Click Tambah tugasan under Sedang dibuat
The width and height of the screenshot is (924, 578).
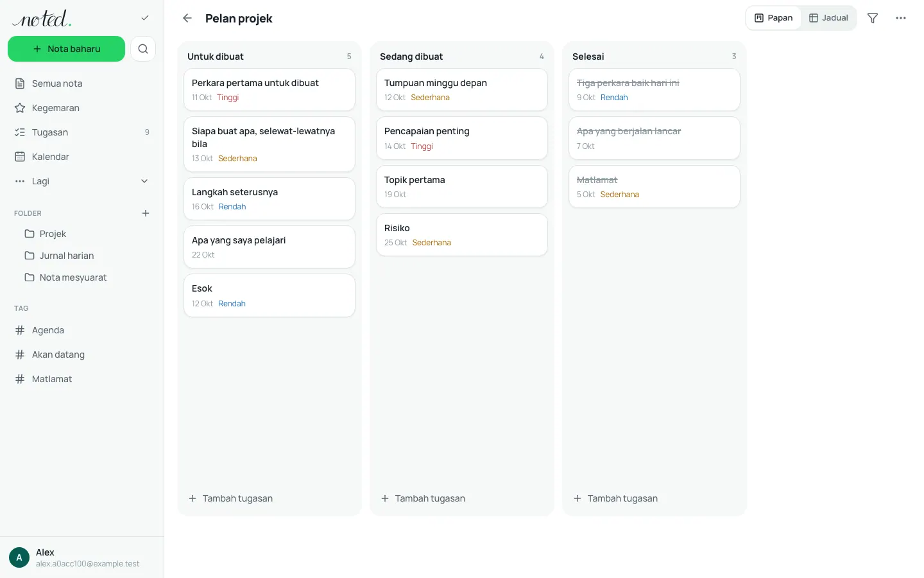[424, 498]
